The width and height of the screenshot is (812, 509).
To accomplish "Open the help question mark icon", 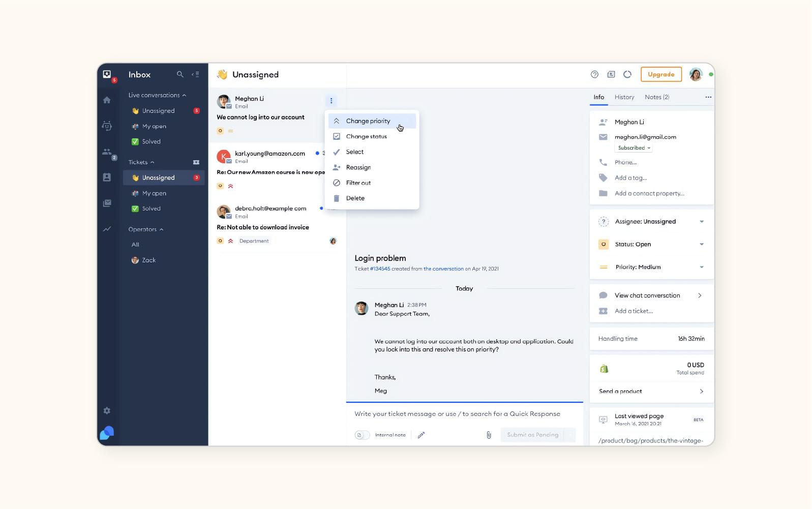I will click(x=594, y=74).
